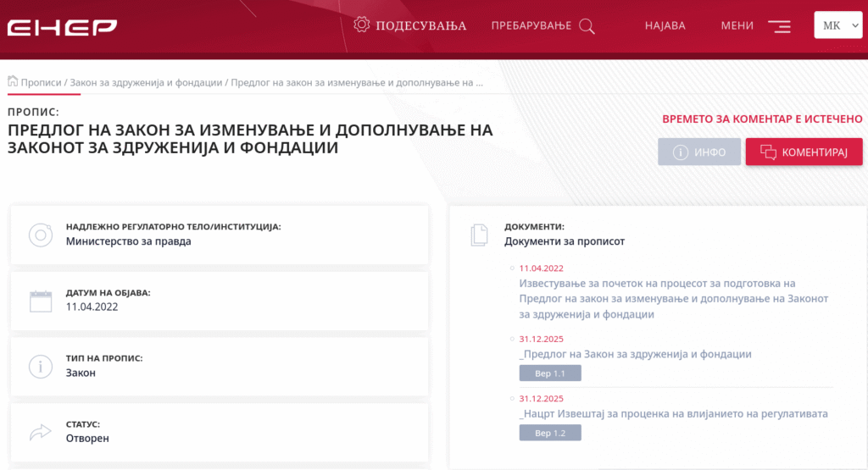Select the Закон type value
This screenshot has width=868, height=470.
click(81, 373)
